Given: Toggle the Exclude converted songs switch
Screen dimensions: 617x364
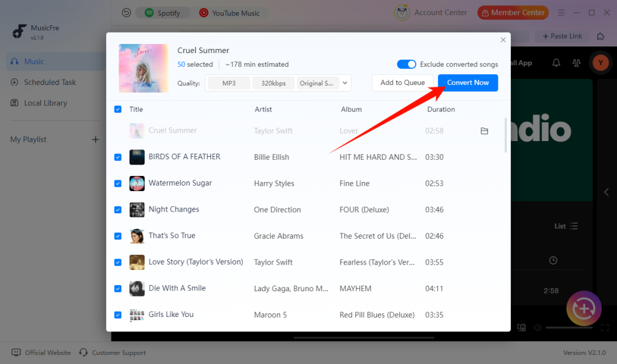Looking at the screenshot, I should [406, 64].
